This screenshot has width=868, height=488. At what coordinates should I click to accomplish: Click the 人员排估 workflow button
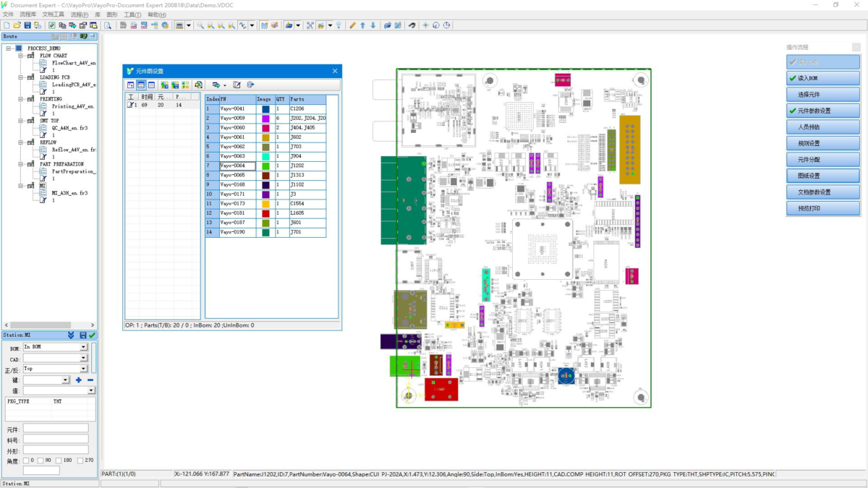tap(823, 127)
